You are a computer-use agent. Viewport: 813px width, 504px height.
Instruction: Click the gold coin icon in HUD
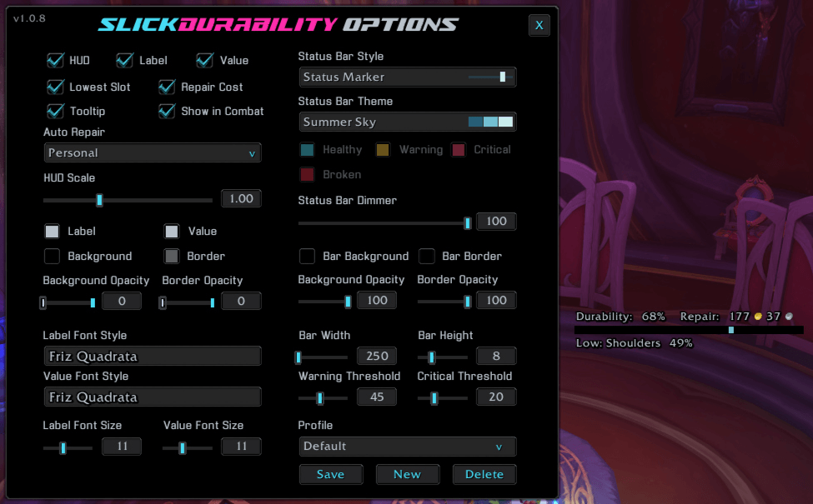[x=757, y=317]
